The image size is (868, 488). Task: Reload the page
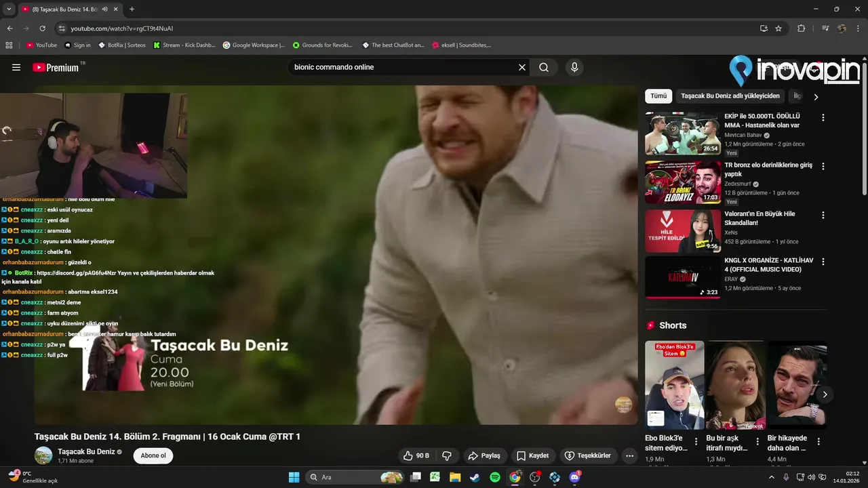coord(42,28)
